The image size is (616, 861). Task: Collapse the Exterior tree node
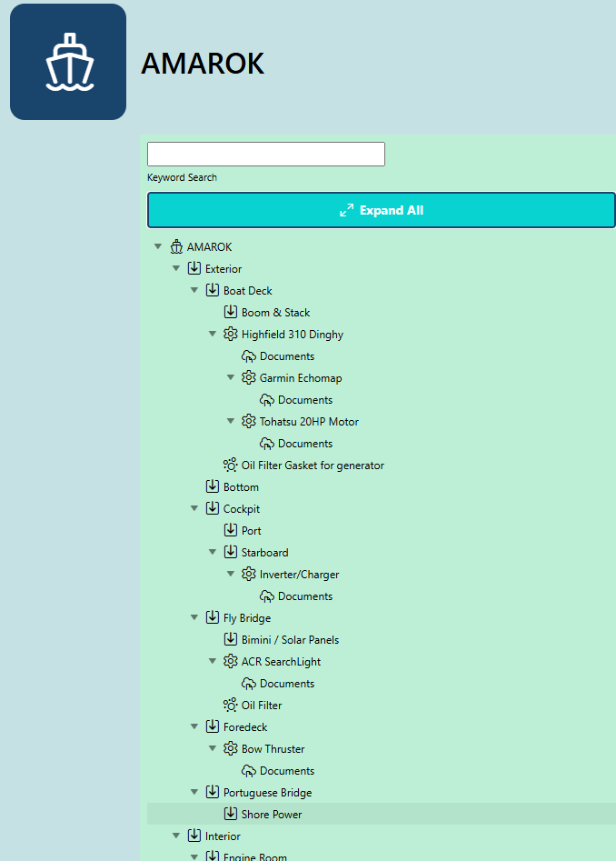[176, 269]
